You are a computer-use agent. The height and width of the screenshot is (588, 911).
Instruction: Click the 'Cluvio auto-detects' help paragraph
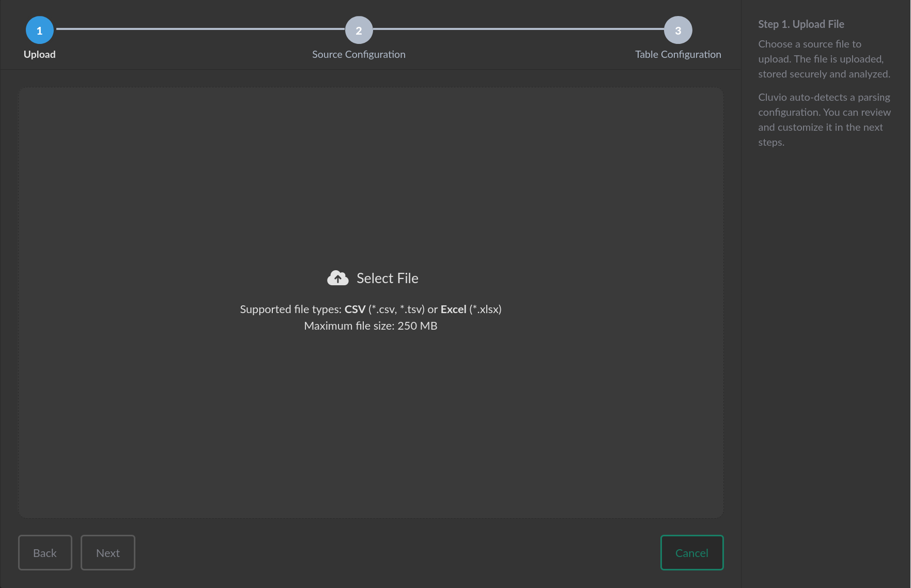tap(824, 119)
